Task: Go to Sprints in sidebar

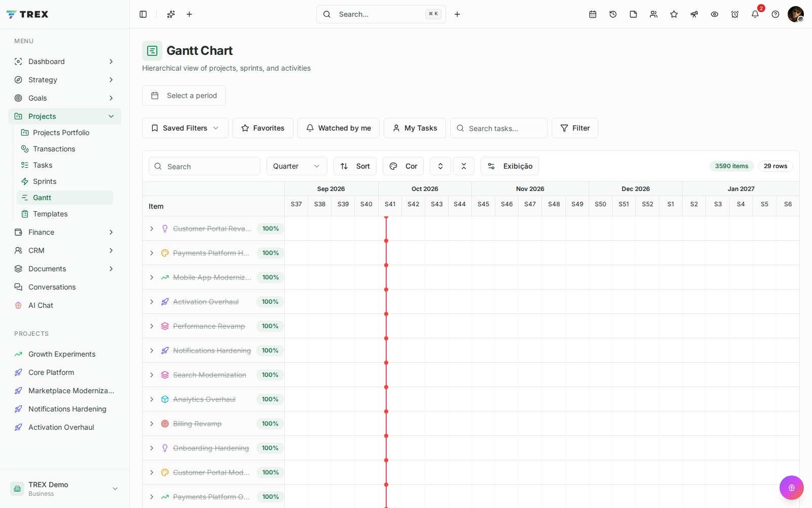Action: (65, 181)
